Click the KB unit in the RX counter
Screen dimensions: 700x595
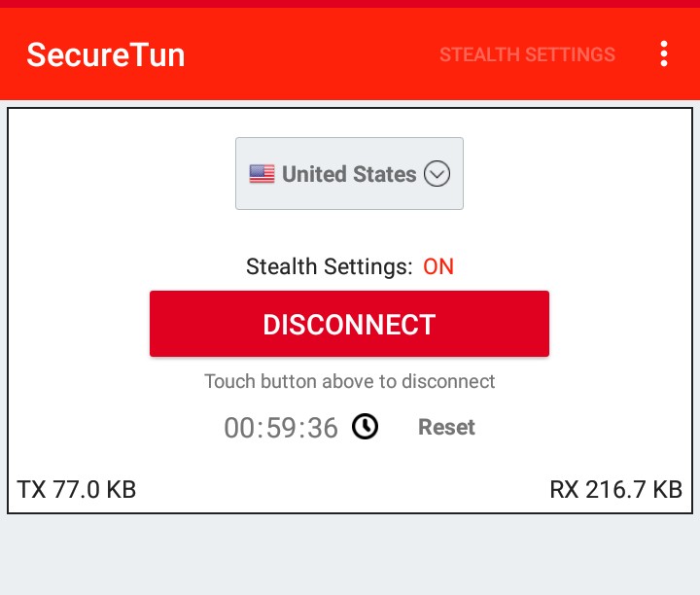point(666,490)
